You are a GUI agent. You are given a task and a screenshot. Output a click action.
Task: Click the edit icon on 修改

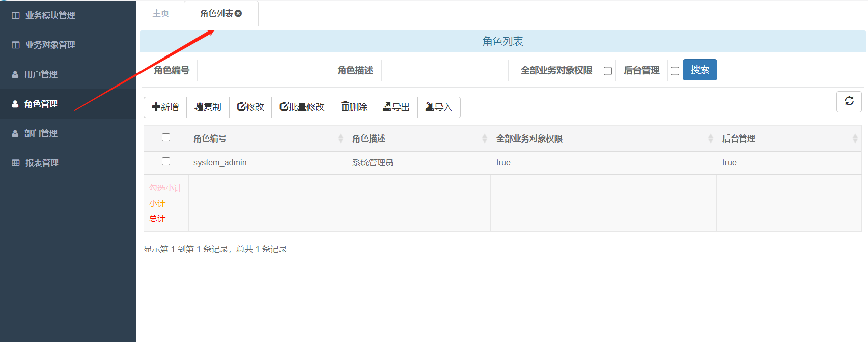tap(241, 107)
